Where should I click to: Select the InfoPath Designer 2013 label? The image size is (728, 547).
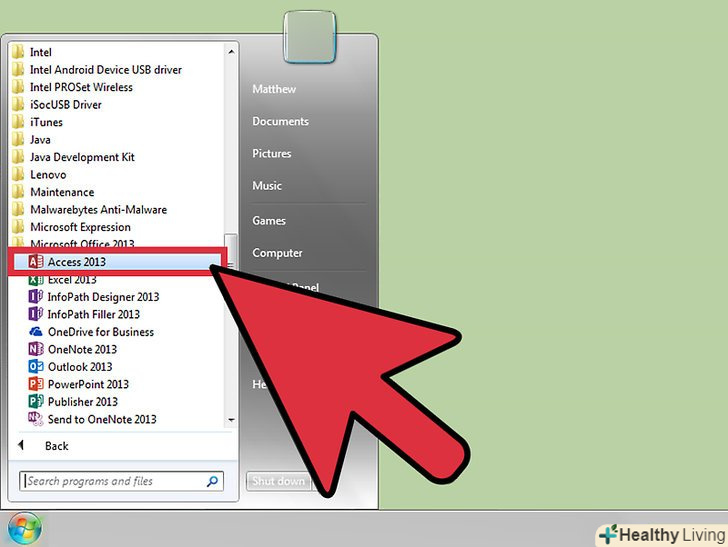click(x=103, y=297)
